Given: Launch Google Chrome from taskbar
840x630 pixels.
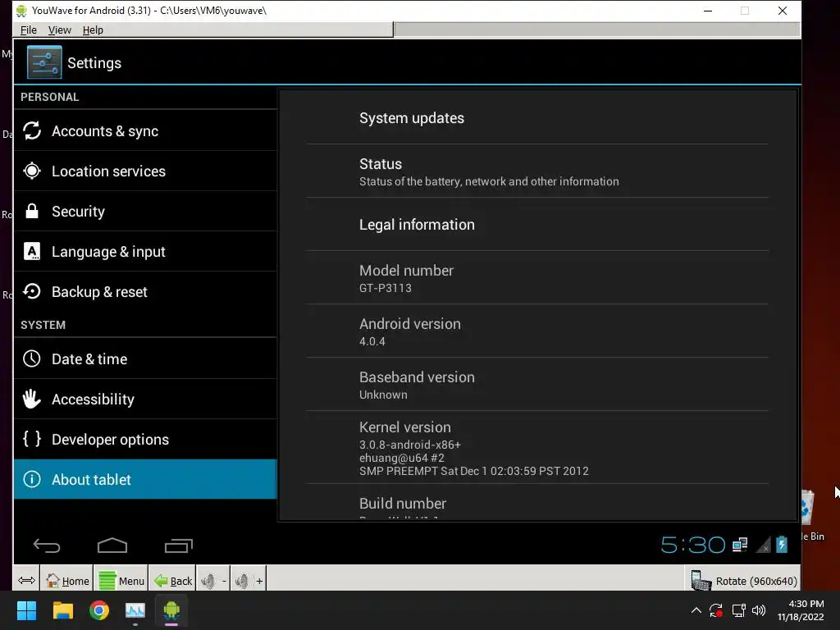Looking at the screenshot, I should 99,610.
